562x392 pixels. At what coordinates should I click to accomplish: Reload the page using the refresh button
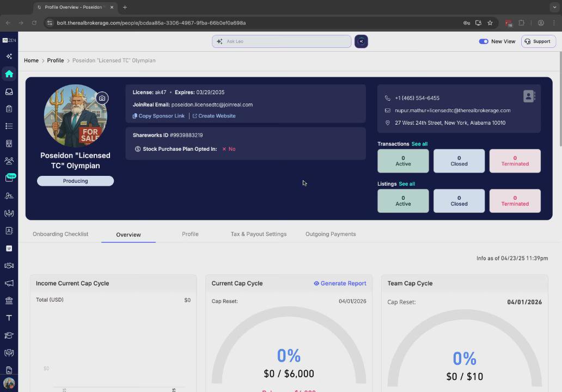point(34,23)
